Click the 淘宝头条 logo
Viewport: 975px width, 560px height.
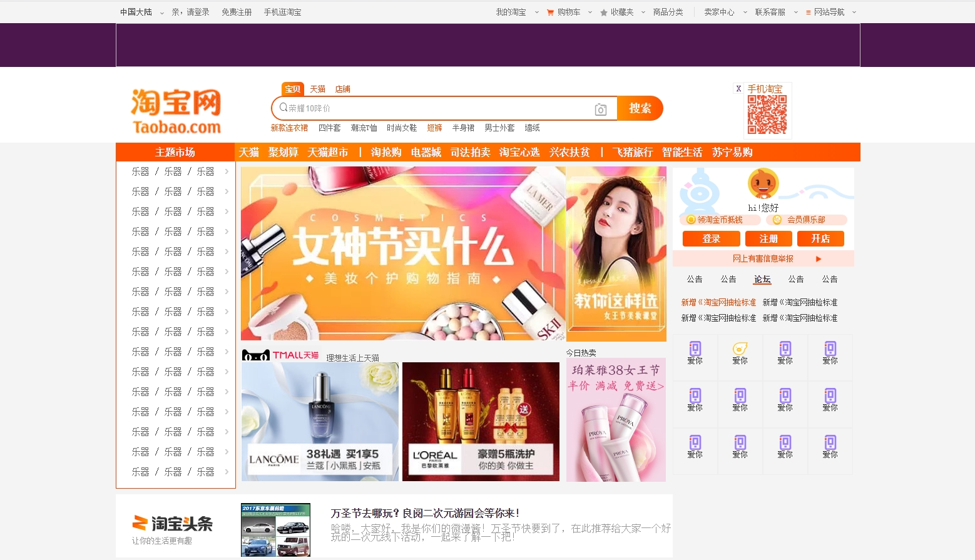(173, 523)
